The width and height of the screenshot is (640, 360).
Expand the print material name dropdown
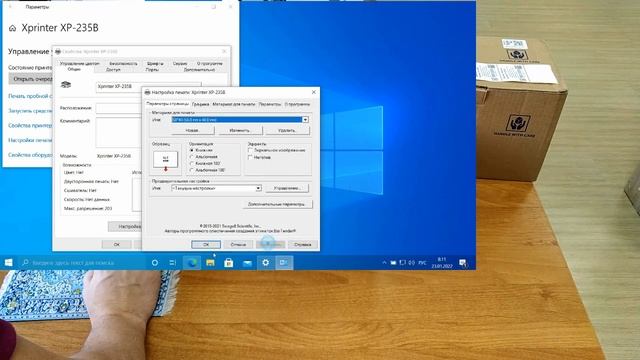(x=305, y=120)
